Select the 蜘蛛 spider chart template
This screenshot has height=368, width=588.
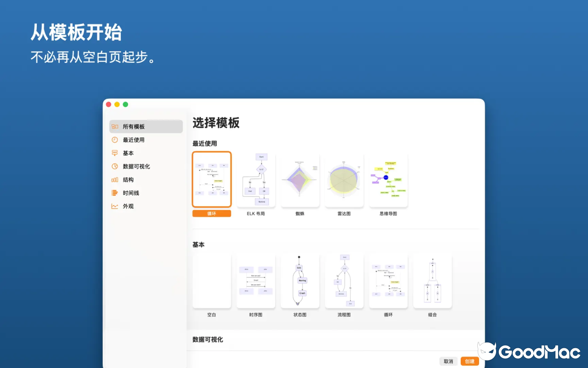click(300, 180)
